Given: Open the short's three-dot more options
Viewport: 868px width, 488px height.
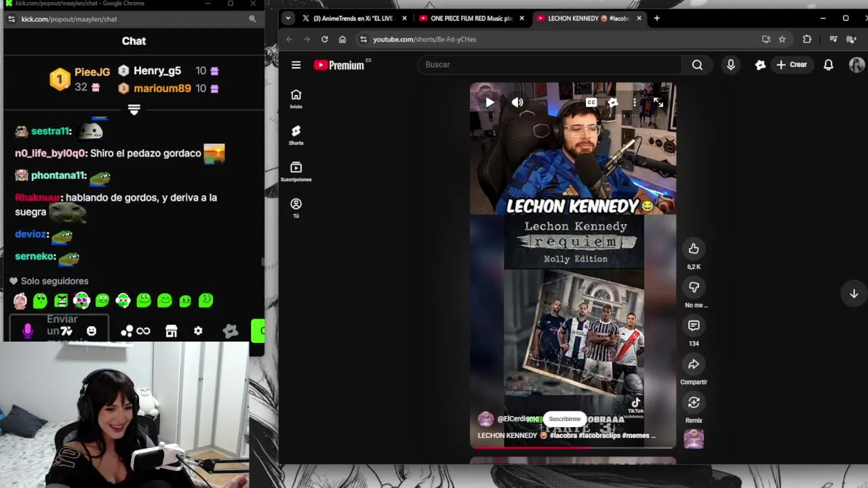Looking at the screenshot, I should pyautogui.click(x=634, y=102).
